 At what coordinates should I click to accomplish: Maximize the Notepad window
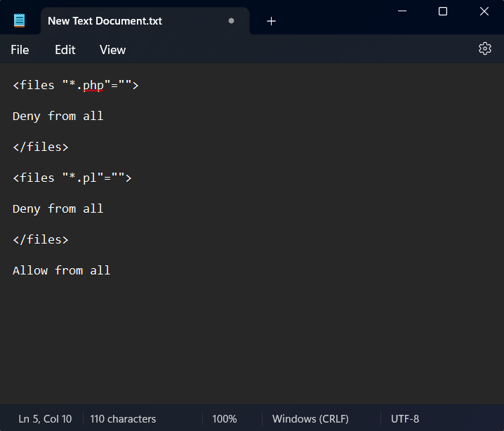443,11
